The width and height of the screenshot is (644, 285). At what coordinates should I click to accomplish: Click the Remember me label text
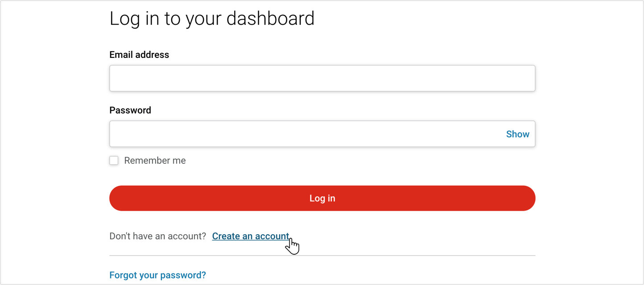pyautogui.click(x=155, y=161)
